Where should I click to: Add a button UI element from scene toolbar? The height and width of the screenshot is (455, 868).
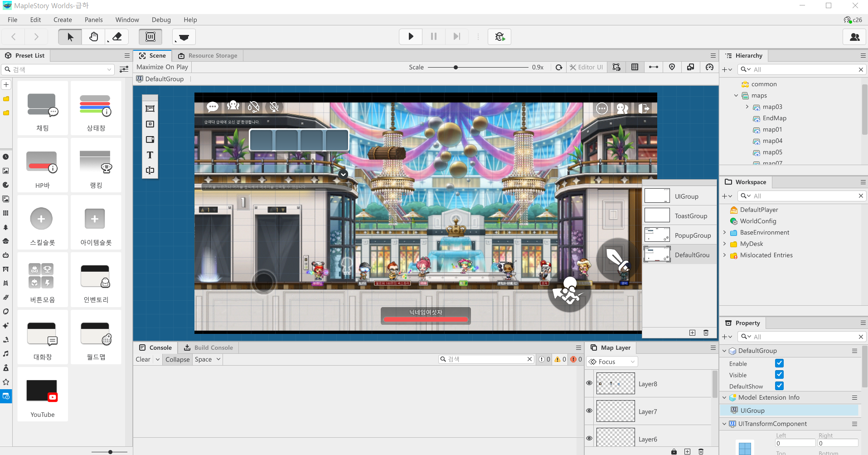click(x=150, y=124)
